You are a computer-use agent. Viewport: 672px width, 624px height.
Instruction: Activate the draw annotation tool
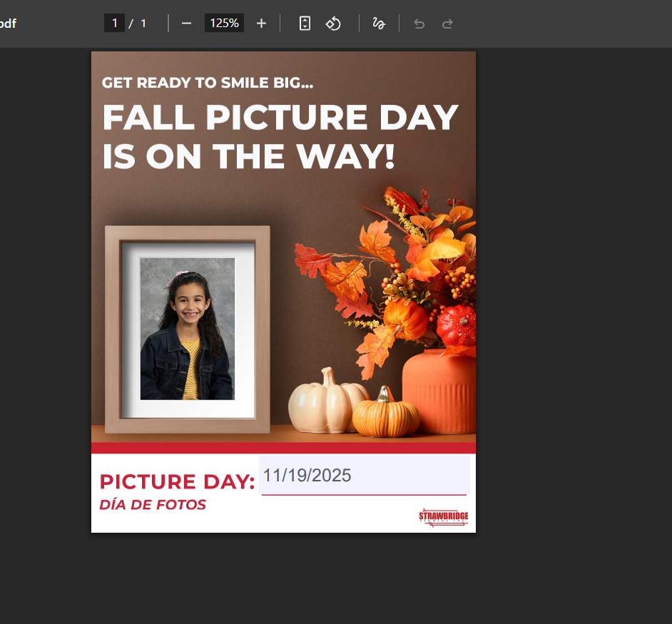tap(379, 24)
